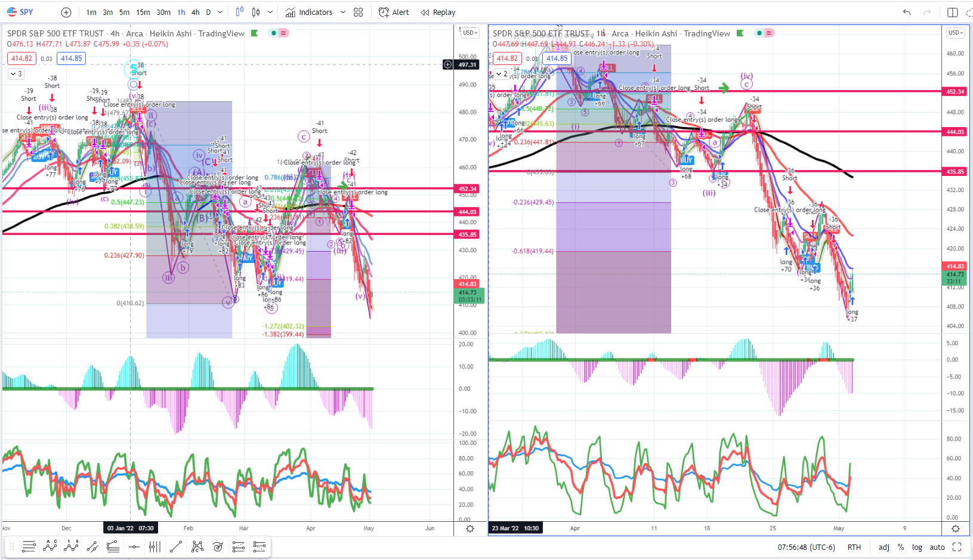Grab the drawing toolbar drag handle
The width and height of the screenshot is (973, 560).
point(11,546)
